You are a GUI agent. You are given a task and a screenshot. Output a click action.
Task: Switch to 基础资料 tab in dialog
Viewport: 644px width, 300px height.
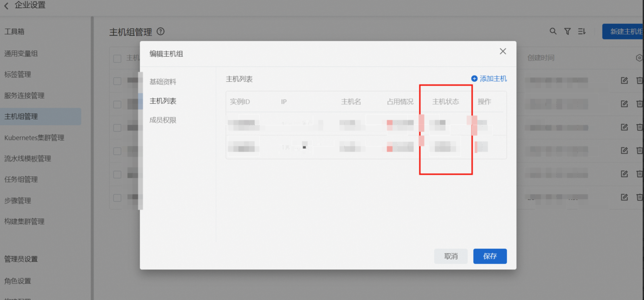point(163,82)
